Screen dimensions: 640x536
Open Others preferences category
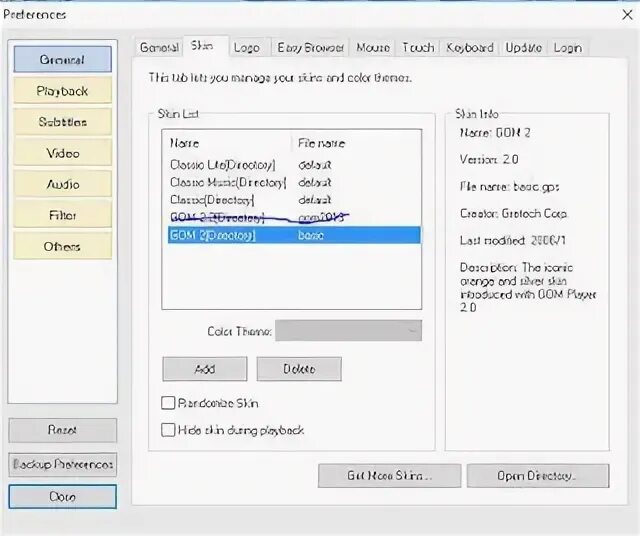coord(62,246)
